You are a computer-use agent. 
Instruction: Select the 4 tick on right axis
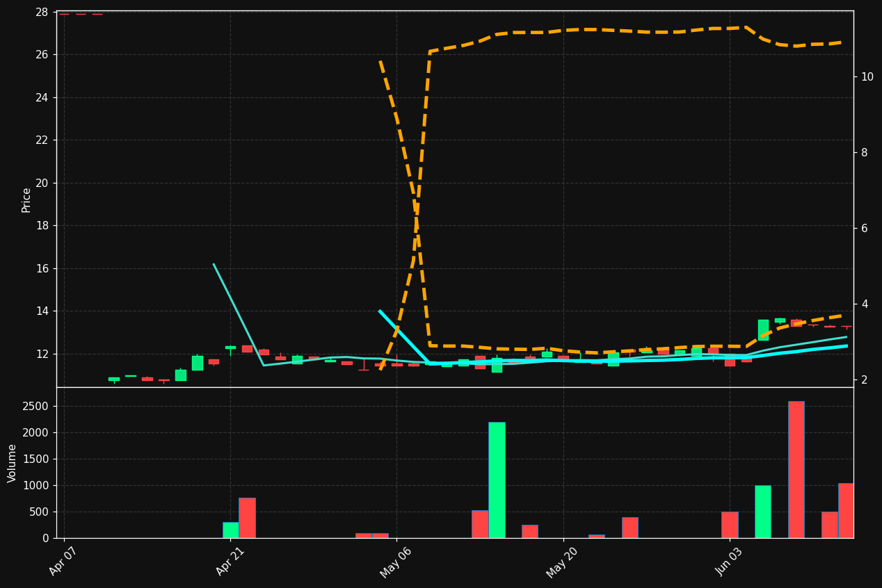click(865, 304)
